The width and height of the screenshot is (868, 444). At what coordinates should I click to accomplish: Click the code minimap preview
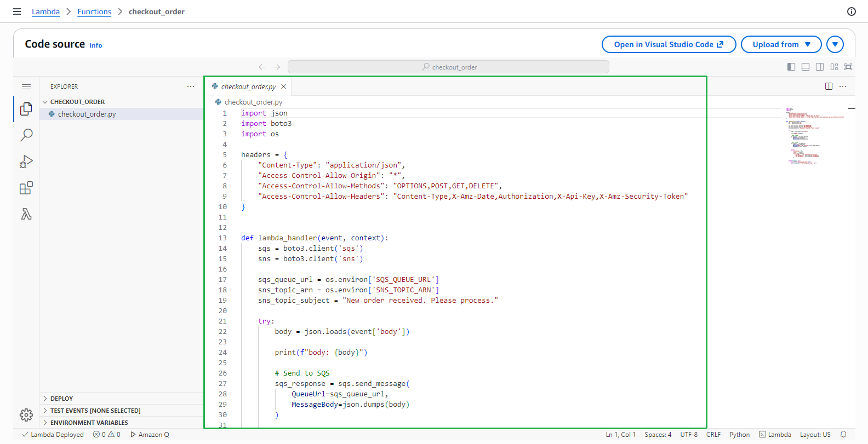(815, 135)
